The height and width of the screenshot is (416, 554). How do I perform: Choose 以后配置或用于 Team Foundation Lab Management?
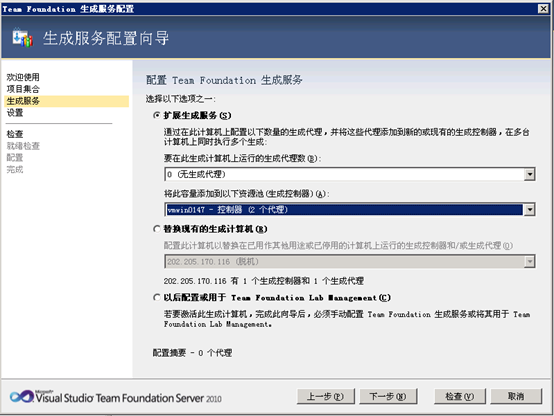(x=157, y=298)
